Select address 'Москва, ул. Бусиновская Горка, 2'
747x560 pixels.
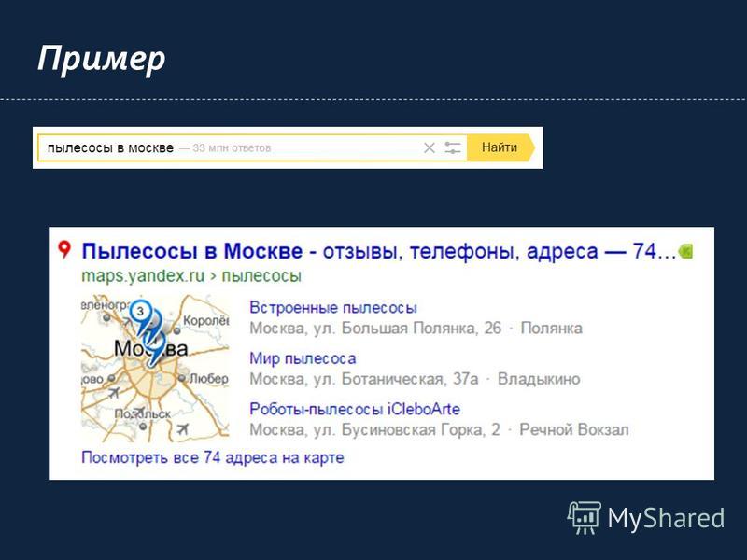pyautogui.click(x=375, y=429)
